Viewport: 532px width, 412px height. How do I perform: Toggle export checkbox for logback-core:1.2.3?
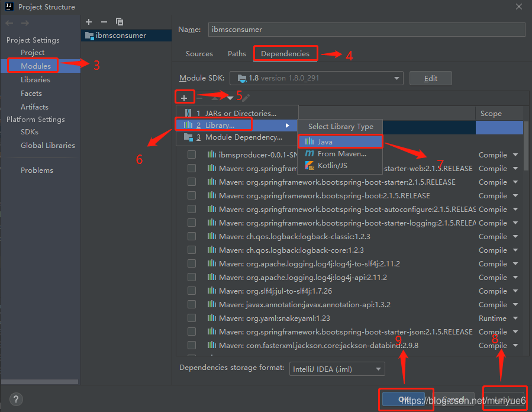point(192,250)
